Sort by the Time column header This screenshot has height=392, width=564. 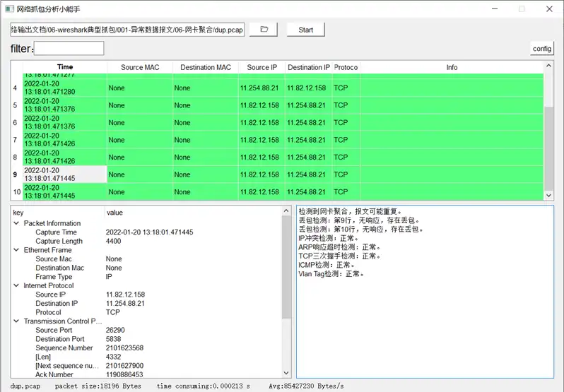point(64,67)
